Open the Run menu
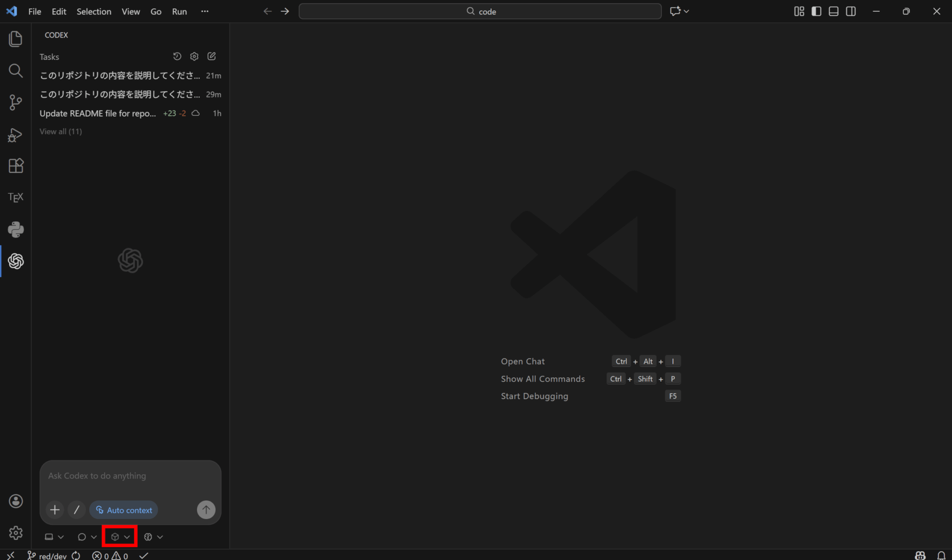952x560 pixels. 179,11
